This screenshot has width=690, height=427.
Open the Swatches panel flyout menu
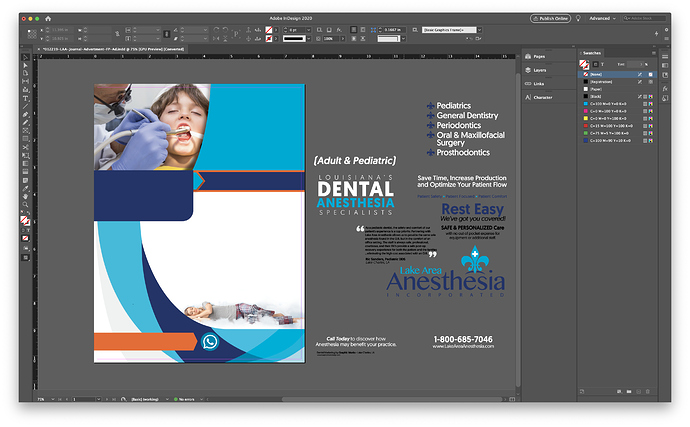click(653, 53)
